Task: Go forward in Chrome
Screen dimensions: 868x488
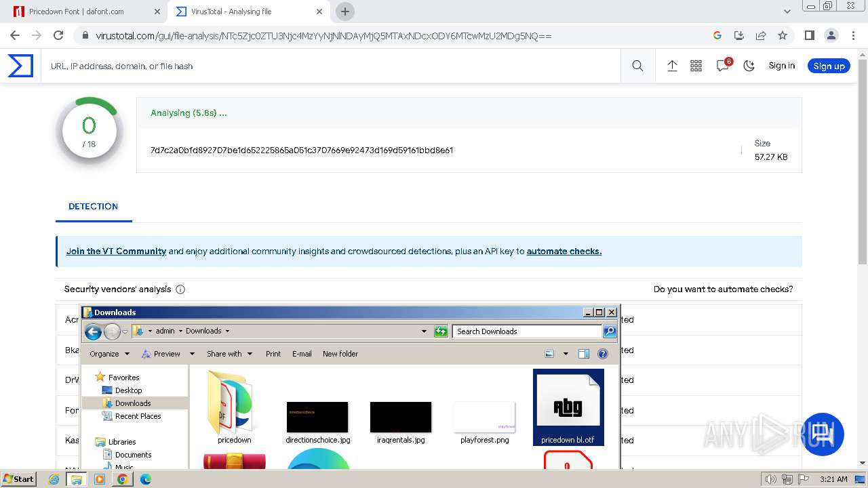Action: tap(37, 35)
